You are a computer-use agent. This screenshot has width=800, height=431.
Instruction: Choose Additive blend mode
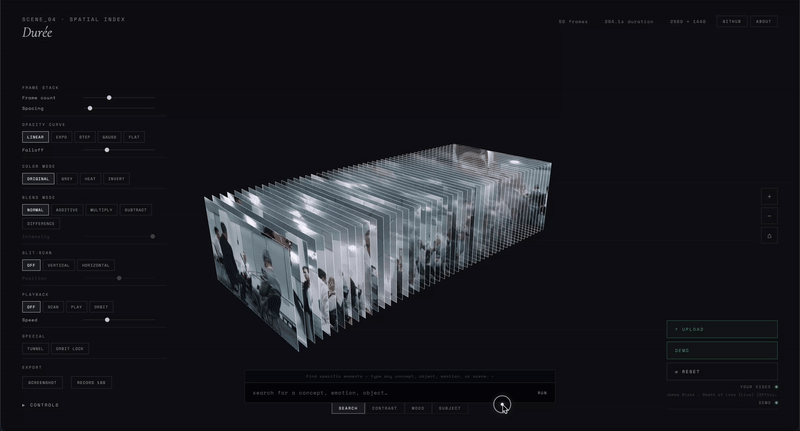[x=67, y=210]
